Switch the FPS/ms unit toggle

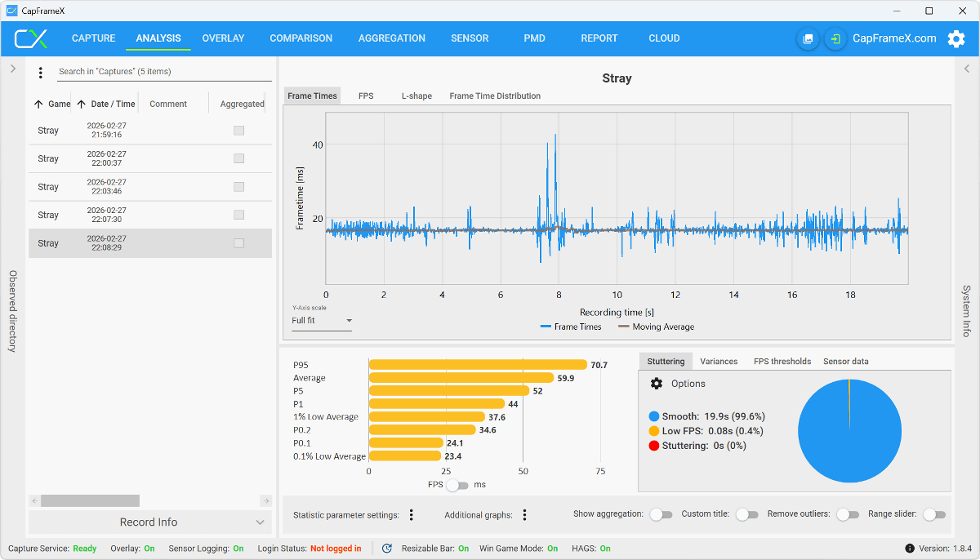[457, 485]
